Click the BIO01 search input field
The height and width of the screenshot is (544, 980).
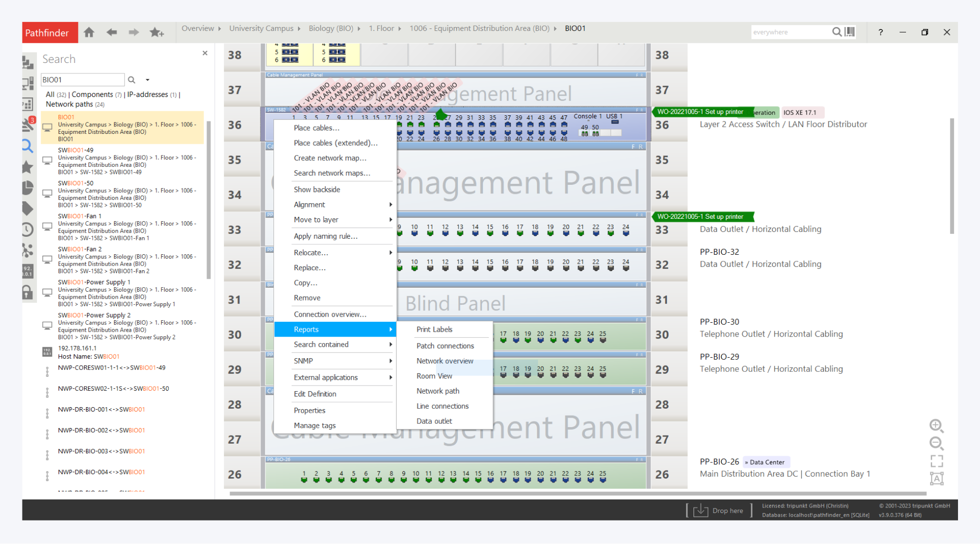point(82,80)
